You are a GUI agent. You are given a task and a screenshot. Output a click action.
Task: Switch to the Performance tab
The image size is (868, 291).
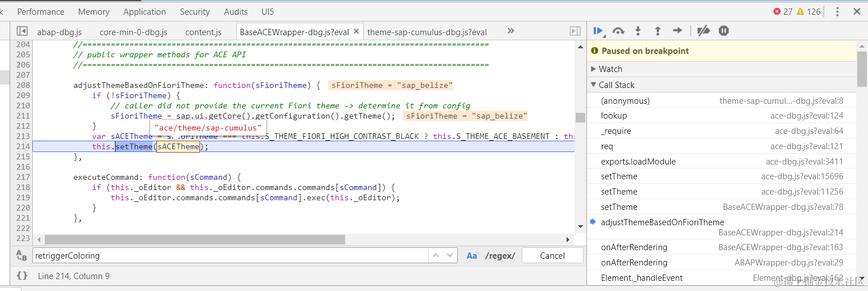pos(41,11)
